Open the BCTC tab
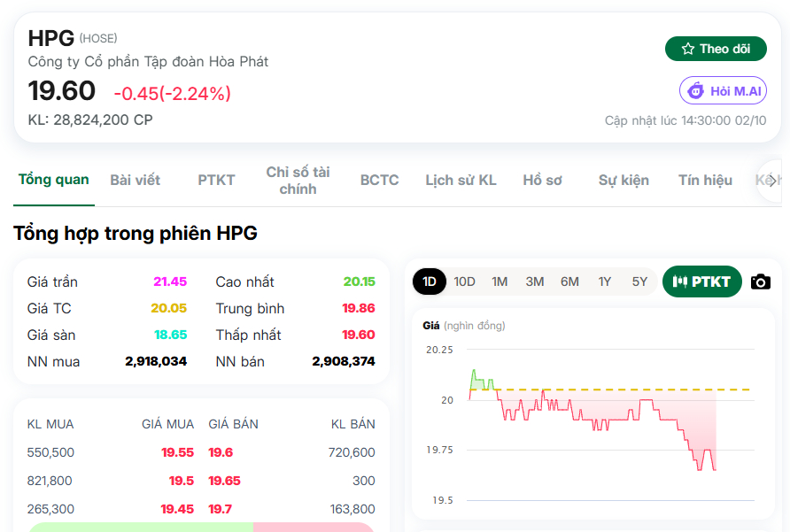 pyautogui.click(x=379, y=180)
